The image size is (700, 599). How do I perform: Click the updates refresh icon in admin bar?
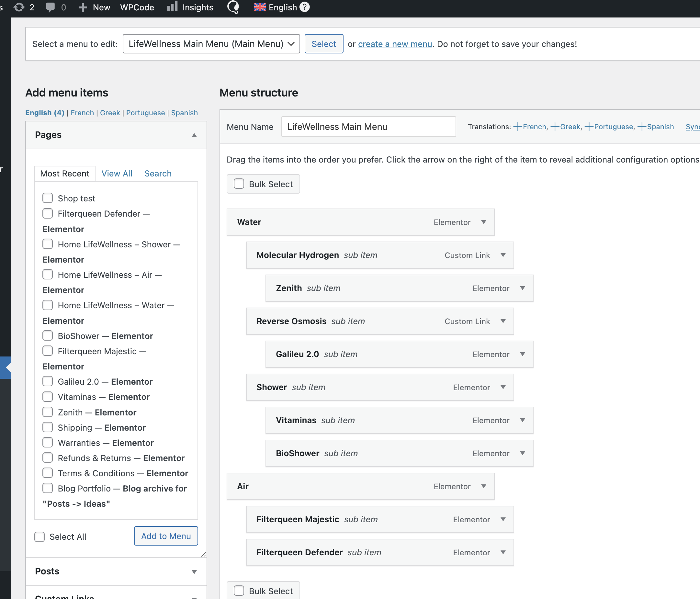19,7
